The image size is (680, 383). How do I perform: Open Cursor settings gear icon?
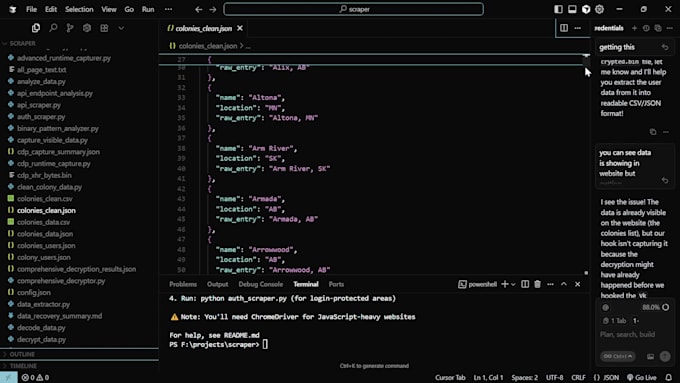[599, 9]
